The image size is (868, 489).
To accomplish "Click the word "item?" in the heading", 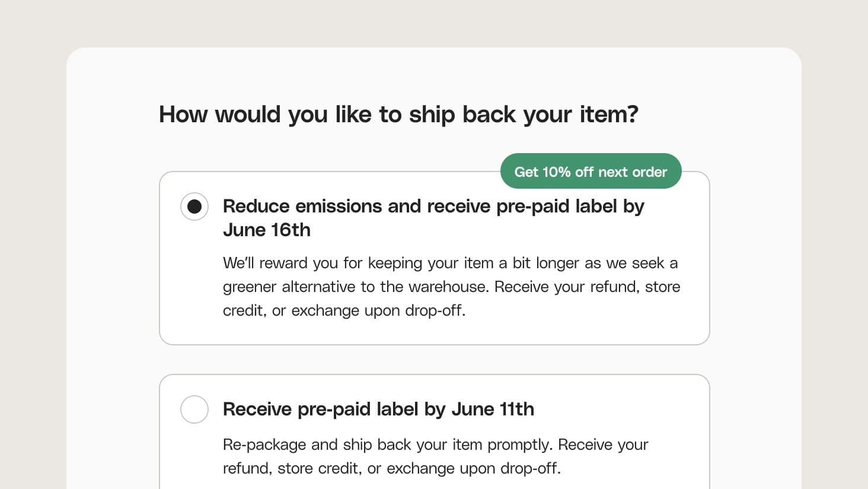I will [x=609, y=115].
